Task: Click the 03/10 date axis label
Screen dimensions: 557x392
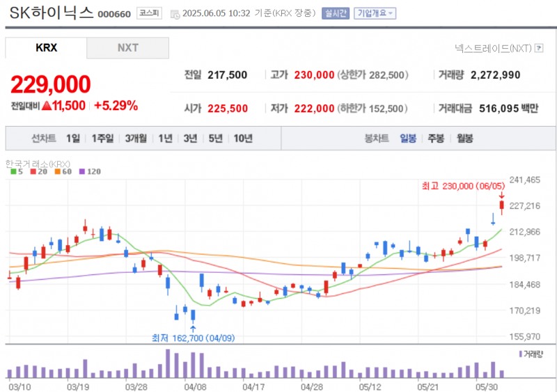Action: tap(19, 386)
